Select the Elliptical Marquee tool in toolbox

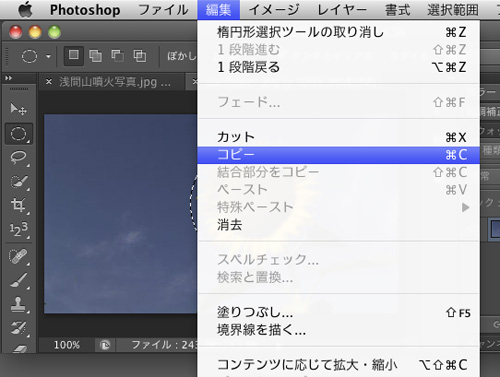(18, 134)
